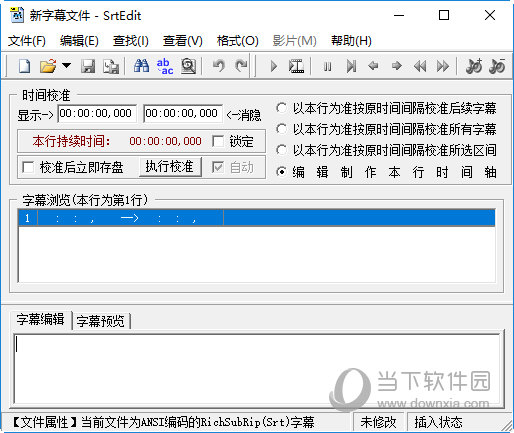Undo the last edit
This screenshot has height=433, width=514.
coord(219,66)
